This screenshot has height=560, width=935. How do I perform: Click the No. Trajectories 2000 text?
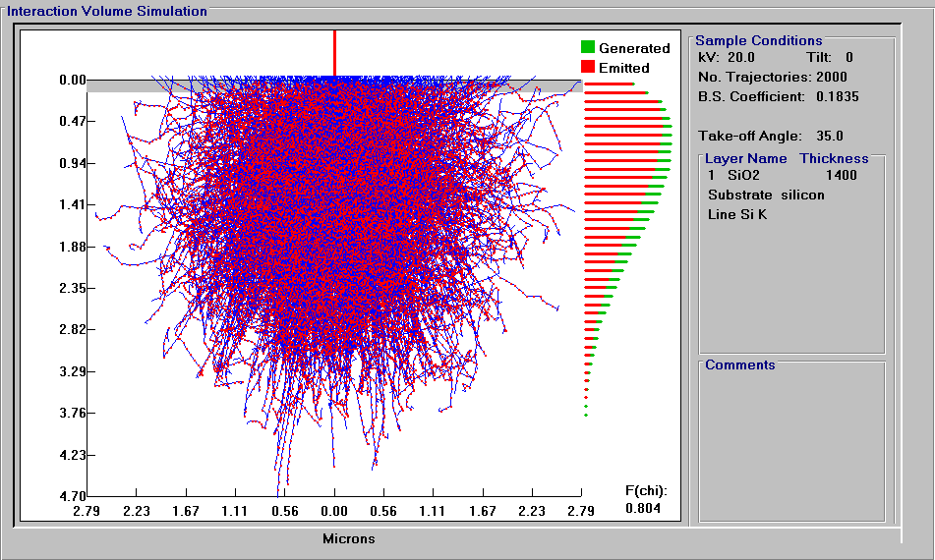(x=772, y=77)
